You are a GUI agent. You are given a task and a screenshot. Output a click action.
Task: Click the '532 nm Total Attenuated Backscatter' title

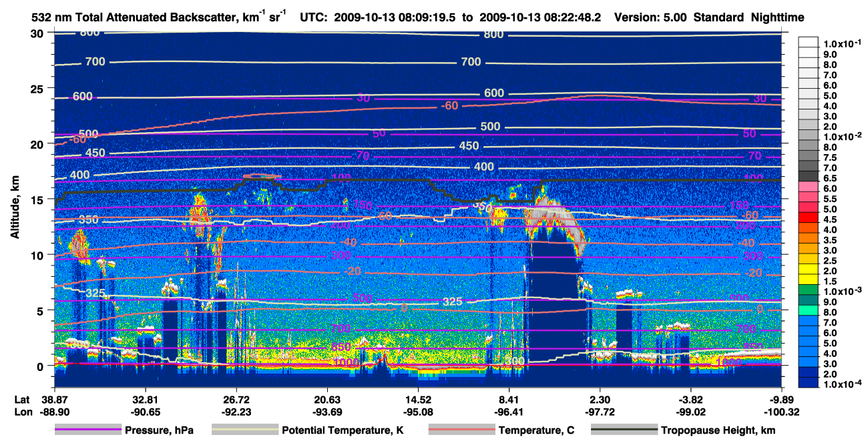[x=133, y=17]
